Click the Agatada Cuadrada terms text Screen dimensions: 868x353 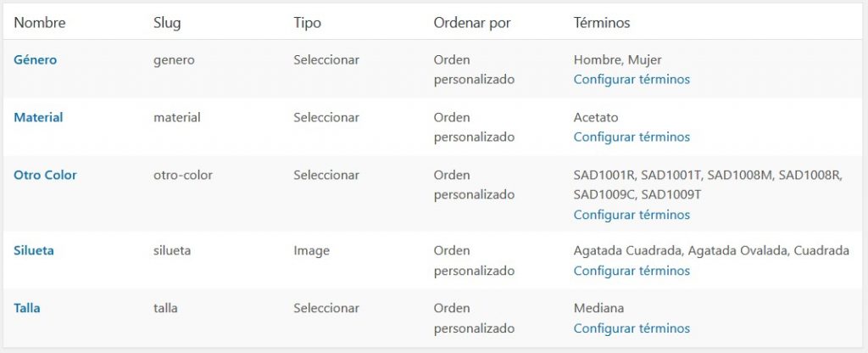(711, 251)
